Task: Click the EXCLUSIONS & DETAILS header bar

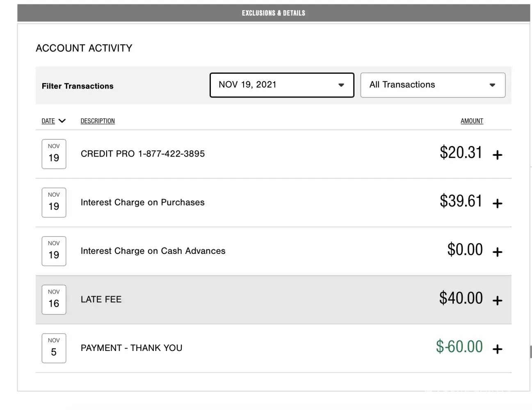Action: pos(273,13)
